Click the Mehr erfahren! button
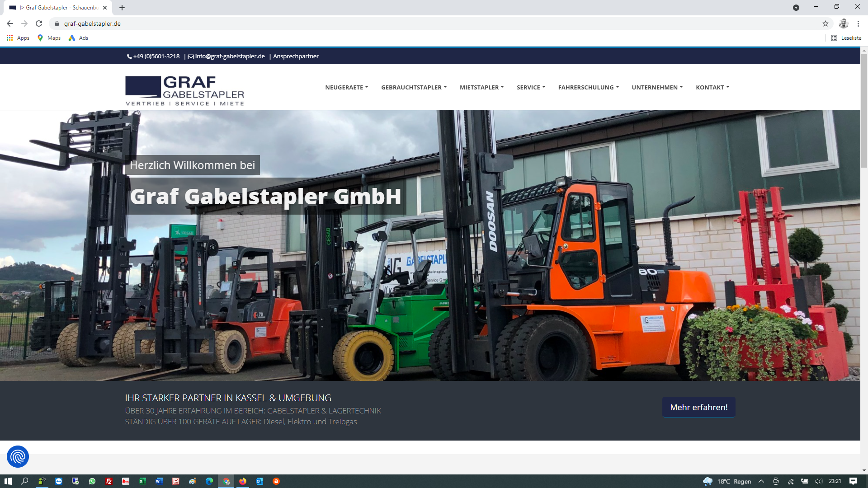This screenshot has height=488, width=868. pos(699,407)
